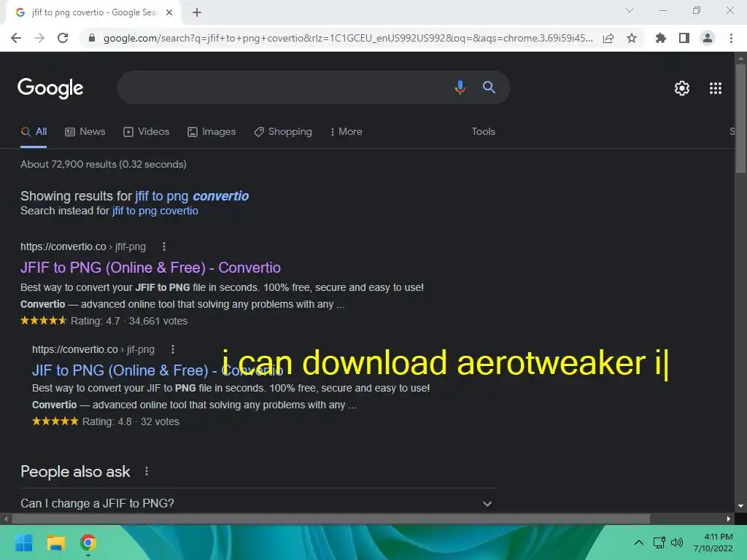Screen dimensions: 747x560
Task: Click the 'People also ask' heading
Action: (75, 472)
